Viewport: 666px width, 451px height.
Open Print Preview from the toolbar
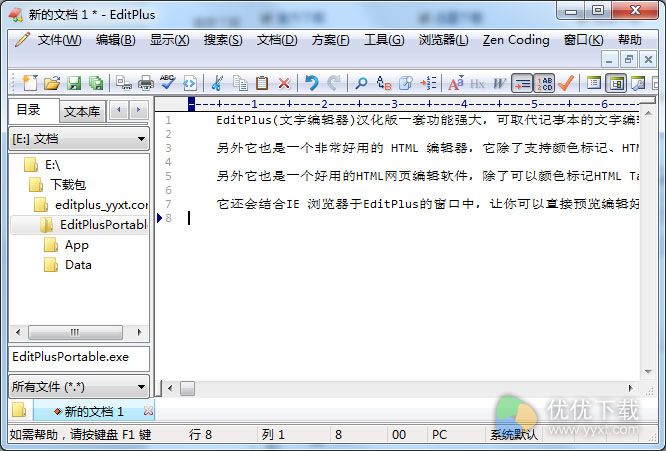coord(124,83)
